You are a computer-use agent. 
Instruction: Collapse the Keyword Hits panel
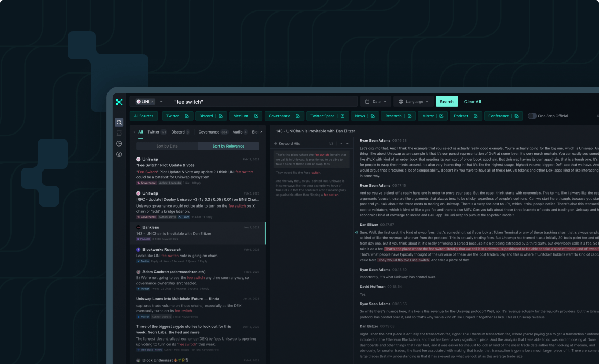(276, 143)
